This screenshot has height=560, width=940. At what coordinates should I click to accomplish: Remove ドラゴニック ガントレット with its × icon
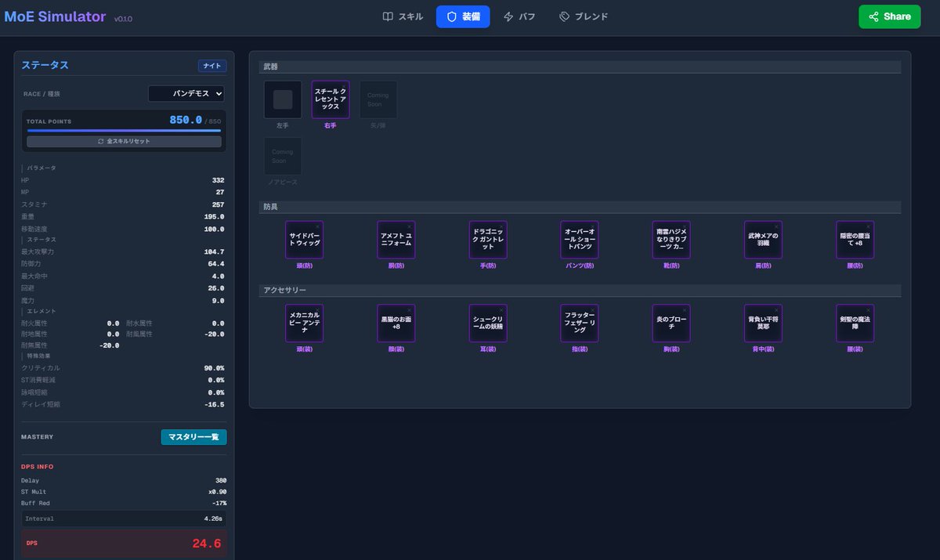(501, 226)
